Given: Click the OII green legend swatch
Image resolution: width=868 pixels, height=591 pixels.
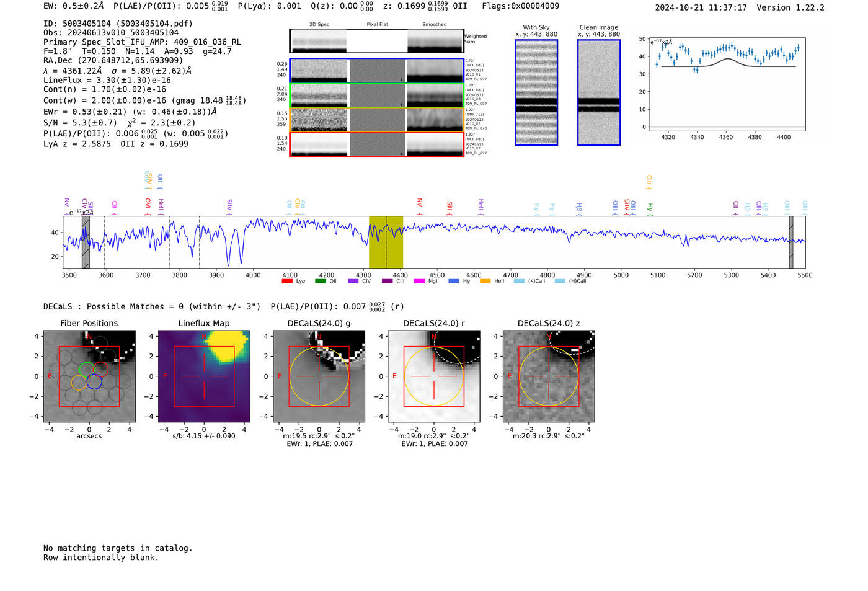Looking at the screenshot, I should pyautogui.click(x=320, y=281).
